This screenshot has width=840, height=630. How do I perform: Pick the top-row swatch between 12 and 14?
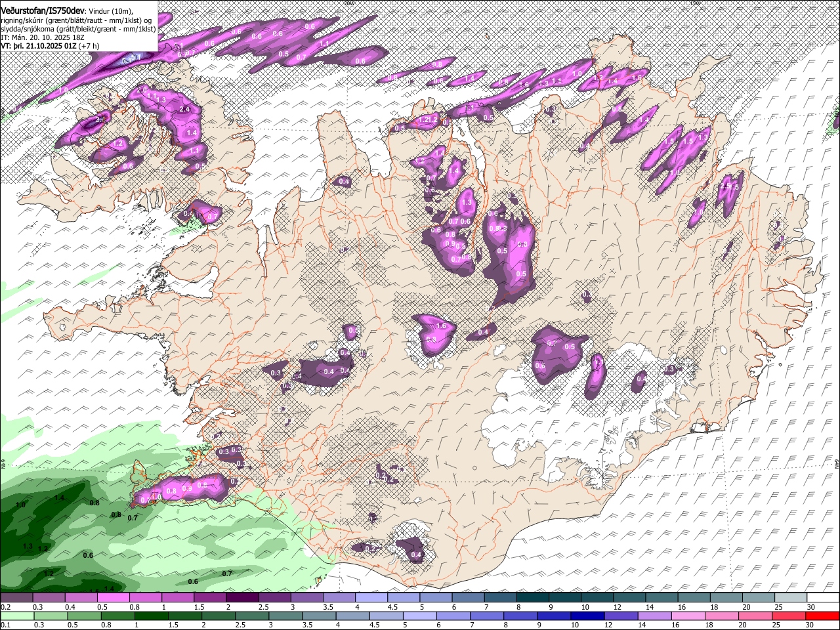coord(629,598)
